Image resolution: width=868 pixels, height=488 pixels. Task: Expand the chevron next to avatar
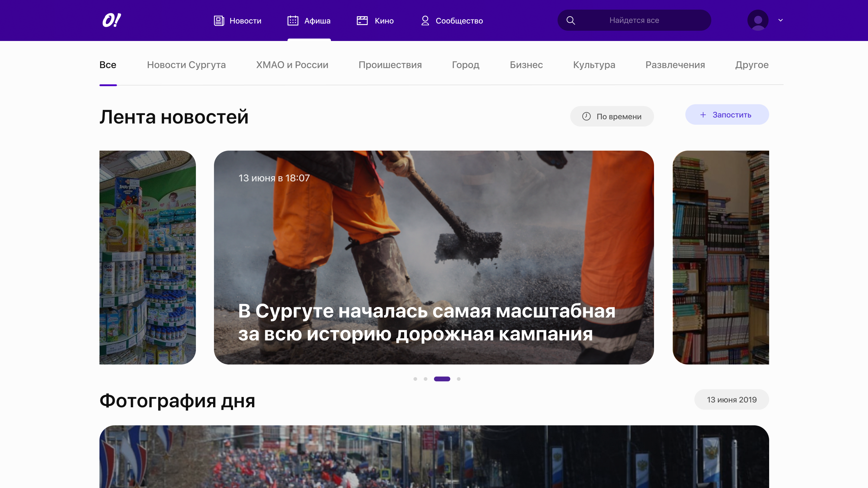click(780, 20)
